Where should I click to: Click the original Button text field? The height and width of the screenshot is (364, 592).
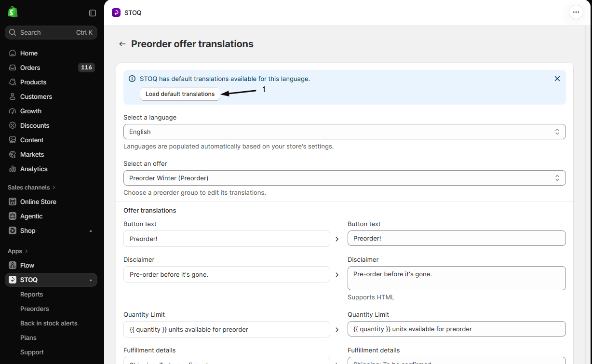pyautogui.click(x=227, y=239)
